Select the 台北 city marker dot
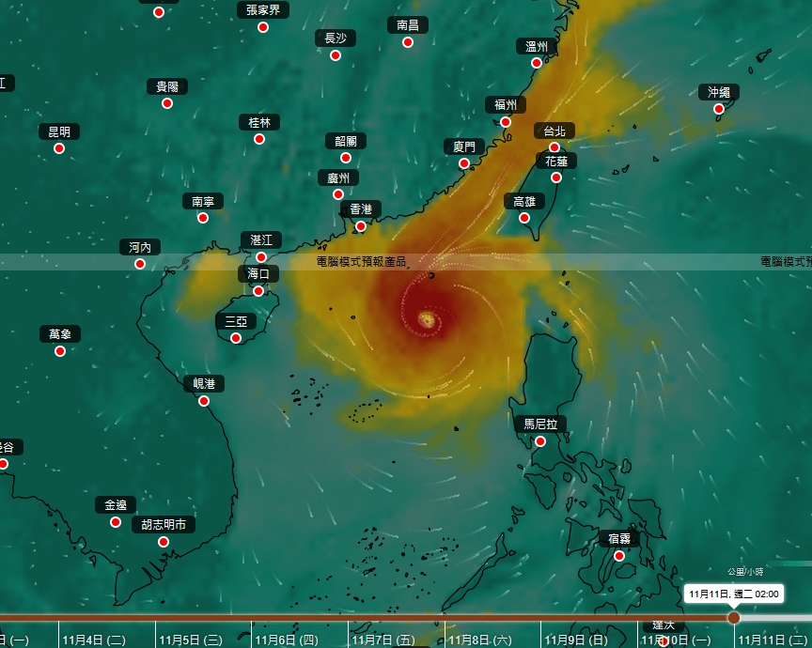 click(x=554, y=147)
